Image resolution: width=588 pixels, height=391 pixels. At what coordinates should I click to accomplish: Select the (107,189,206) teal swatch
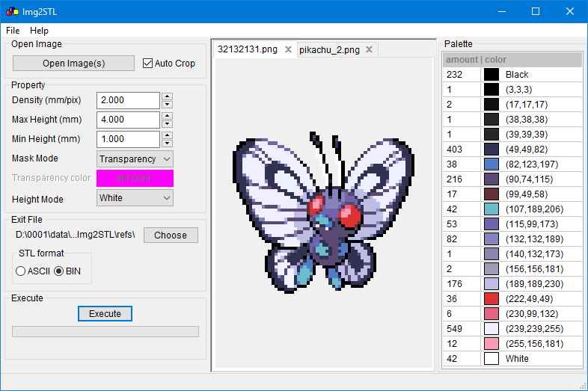491,209
